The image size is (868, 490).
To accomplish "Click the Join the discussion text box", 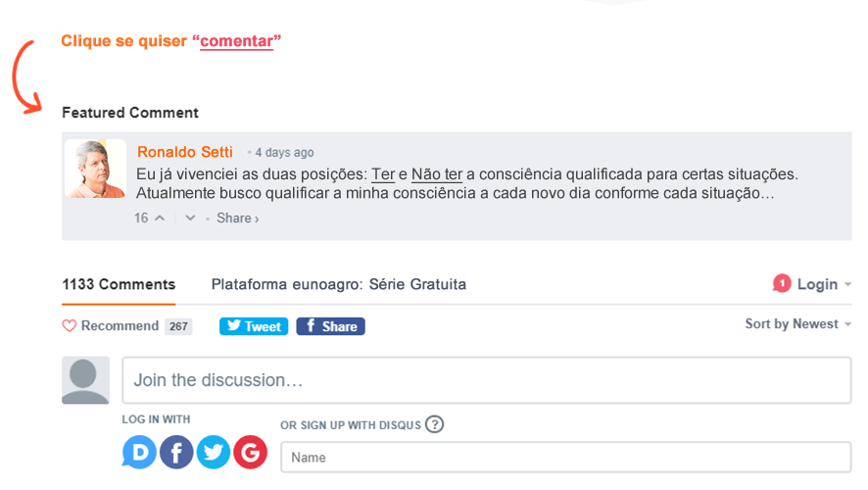I will [487, 380].
